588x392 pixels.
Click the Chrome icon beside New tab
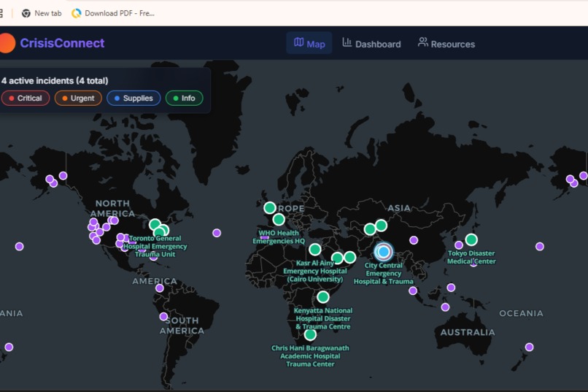tap(26, 13)
